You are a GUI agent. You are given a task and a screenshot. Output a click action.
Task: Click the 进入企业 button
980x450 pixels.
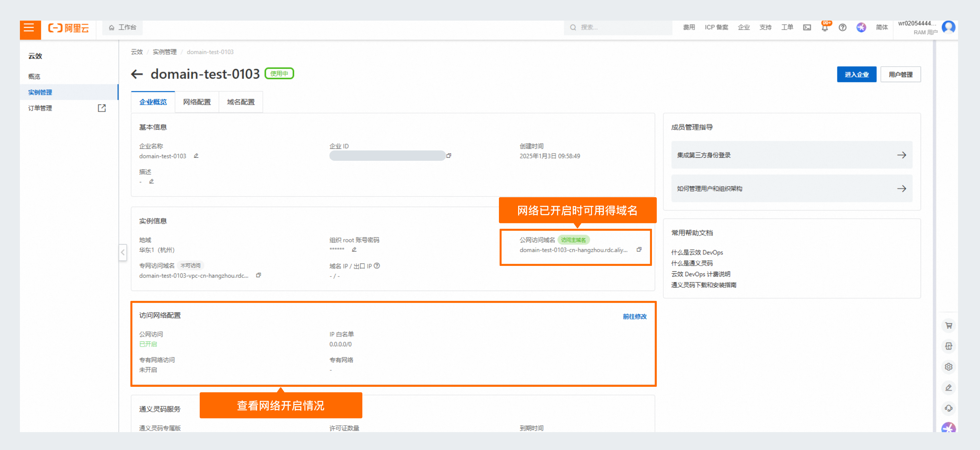pos(856,75)
